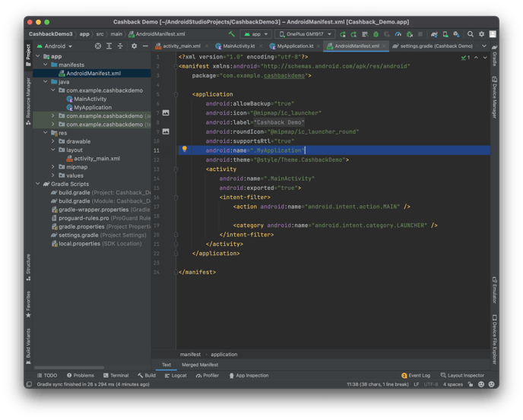Click the image gutter icon on line 7
This screenshot has width=523, height=420.
tap(166, 113)
